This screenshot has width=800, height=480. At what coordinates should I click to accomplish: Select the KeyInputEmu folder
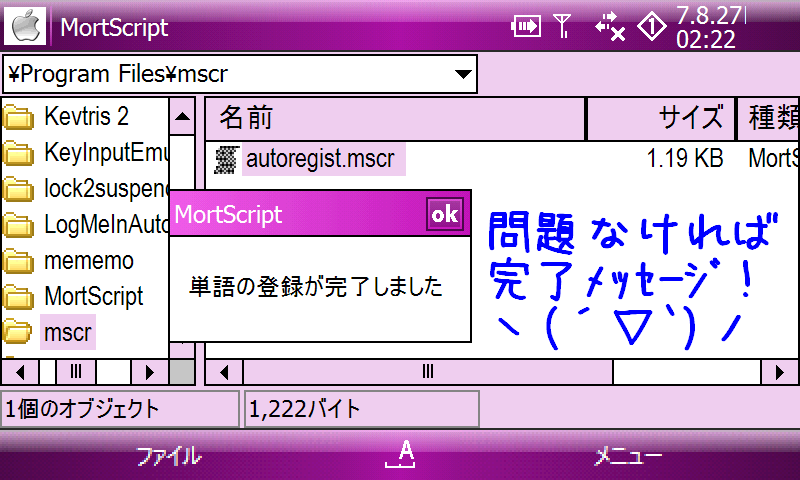coord(106,153)
